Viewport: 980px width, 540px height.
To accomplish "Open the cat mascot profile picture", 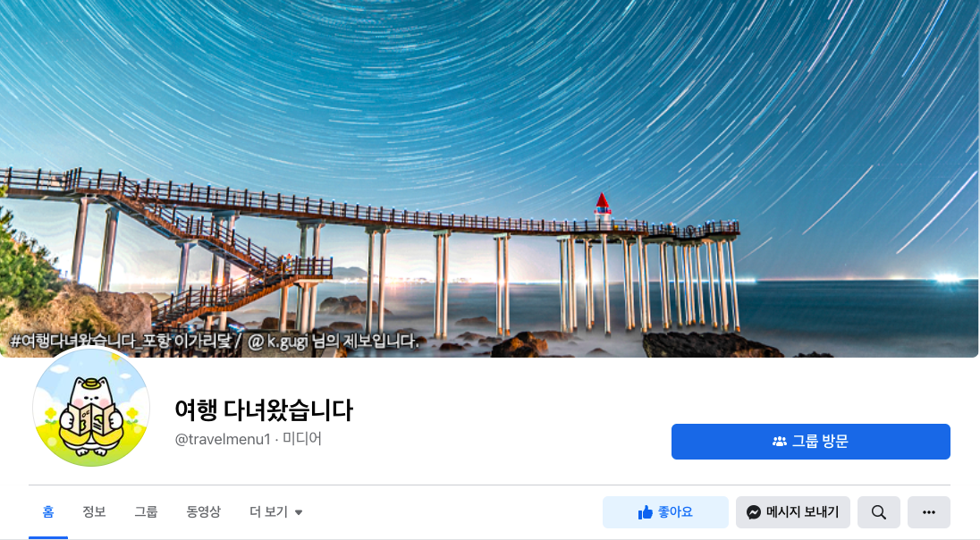I will 91,408.
